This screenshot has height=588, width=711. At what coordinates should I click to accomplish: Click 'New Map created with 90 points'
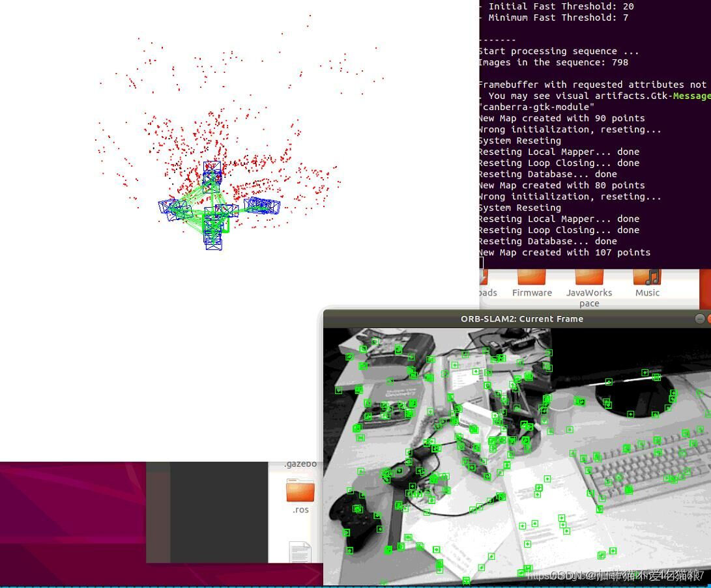point(562,119)
